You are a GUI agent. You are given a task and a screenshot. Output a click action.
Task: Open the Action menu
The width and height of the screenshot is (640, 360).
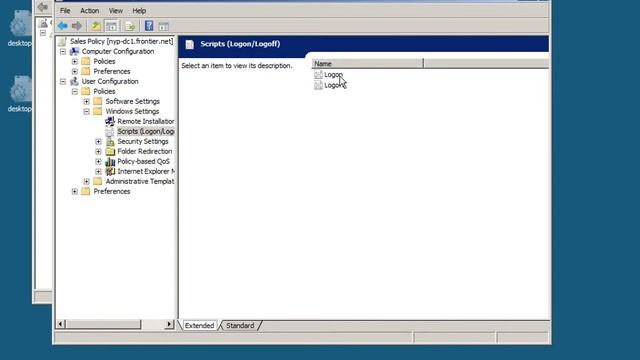coord(89,11)
